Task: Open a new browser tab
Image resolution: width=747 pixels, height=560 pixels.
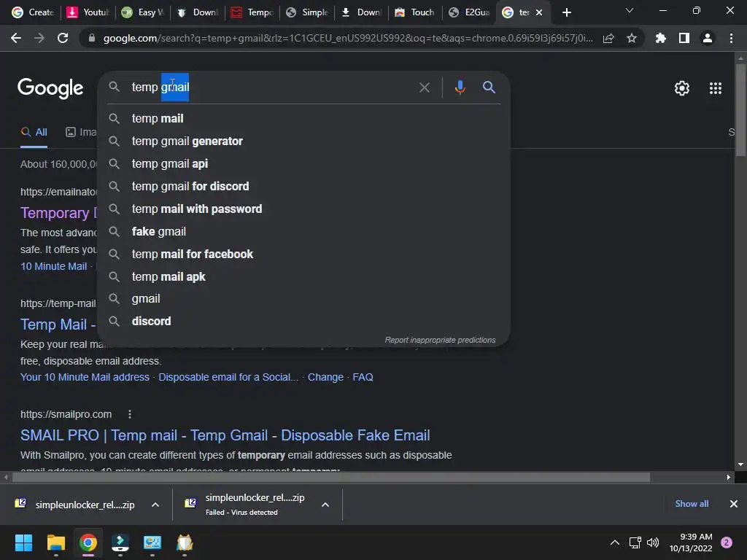Action: pyautogui.click(x=566, y=12)
